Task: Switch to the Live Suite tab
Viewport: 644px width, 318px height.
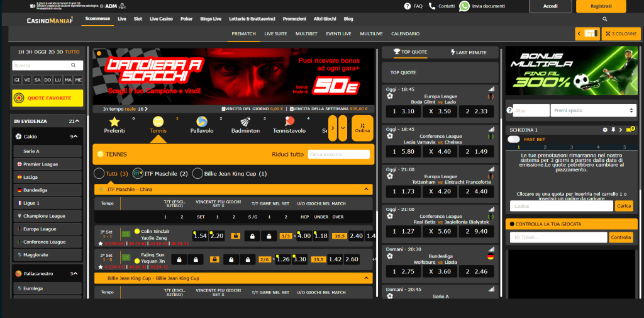Action: 275,34
